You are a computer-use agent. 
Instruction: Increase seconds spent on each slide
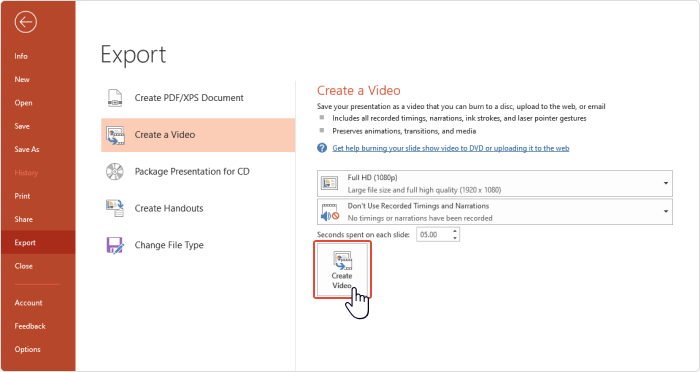[455, 231]
